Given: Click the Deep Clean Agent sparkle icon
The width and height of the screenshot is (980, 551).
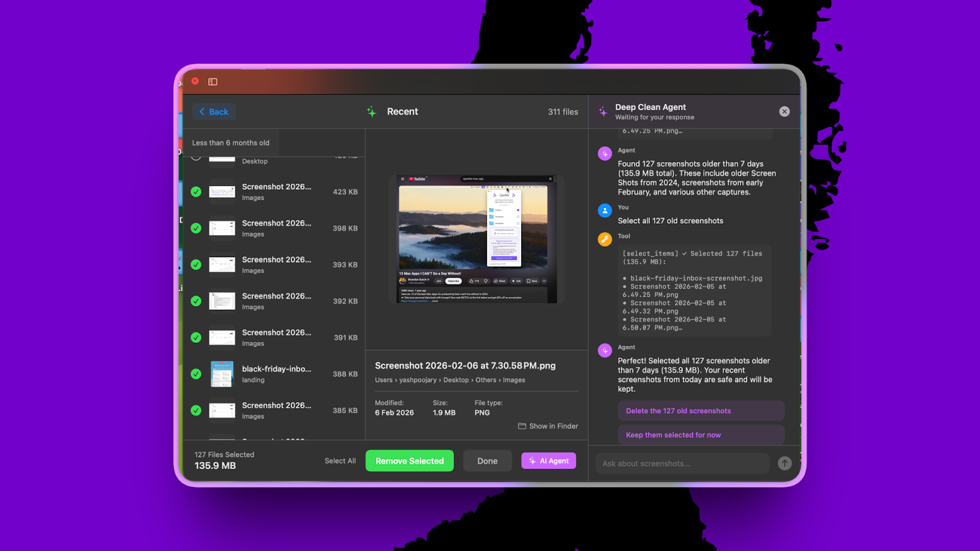Looking at the screenshot, I should point(603,111).
